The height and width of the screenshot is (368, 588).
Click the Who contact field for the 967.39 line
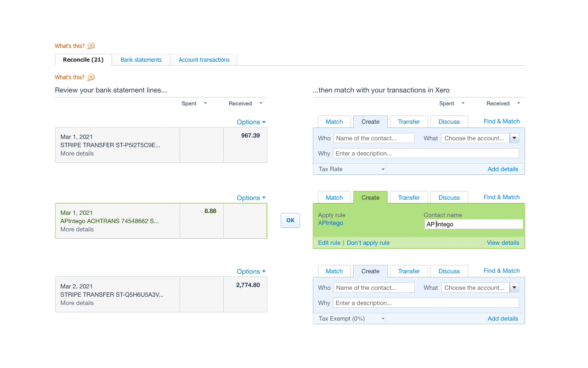[374, 138]
